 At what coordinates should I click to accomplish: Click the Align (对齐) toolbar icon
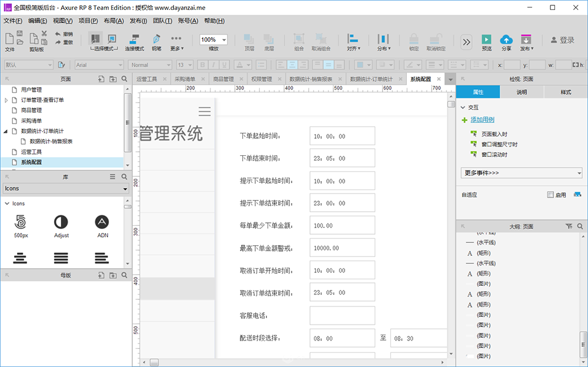click(352, 39)
